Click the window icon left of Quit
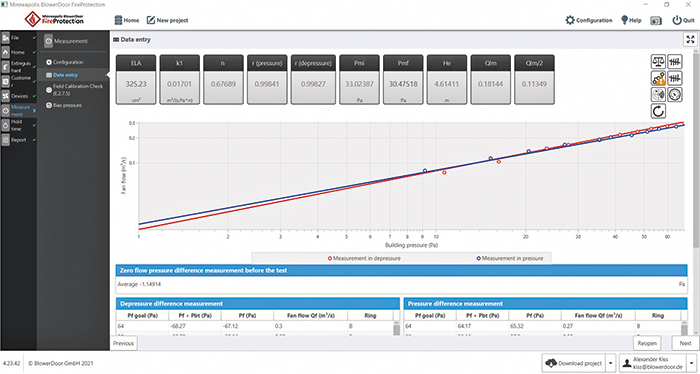Screen dimensions: 700x374 (x=655, y=21)
